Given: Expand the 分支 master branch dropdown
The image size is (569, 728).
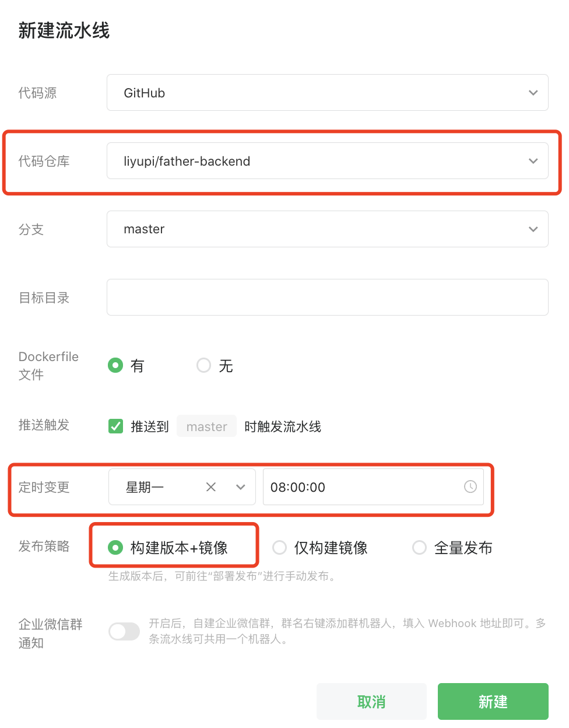Looking at the screenshot, I should point(327,229).
